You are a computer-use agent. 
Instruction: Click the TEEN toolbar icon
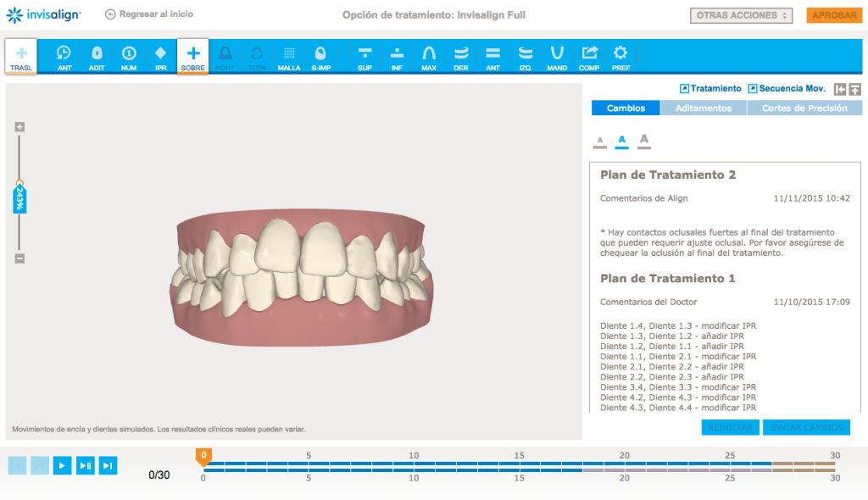tap(256, 57)
